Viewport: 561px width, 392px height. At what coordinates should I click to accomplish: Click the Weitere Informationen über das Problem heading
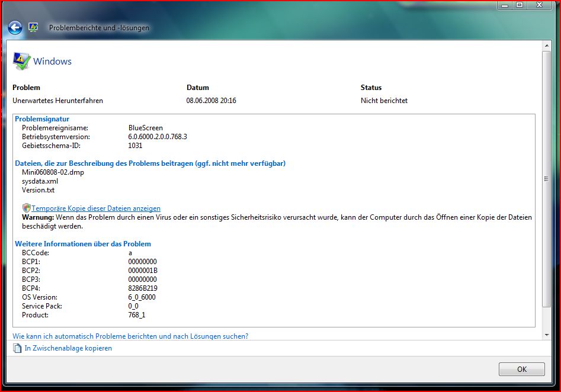click(x=83, y=244)
